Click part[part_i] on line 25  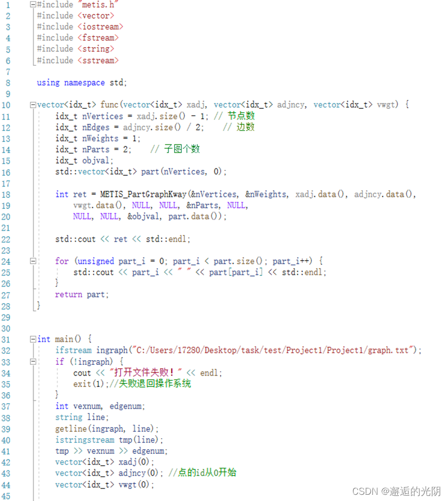click(x=236, y=272)
